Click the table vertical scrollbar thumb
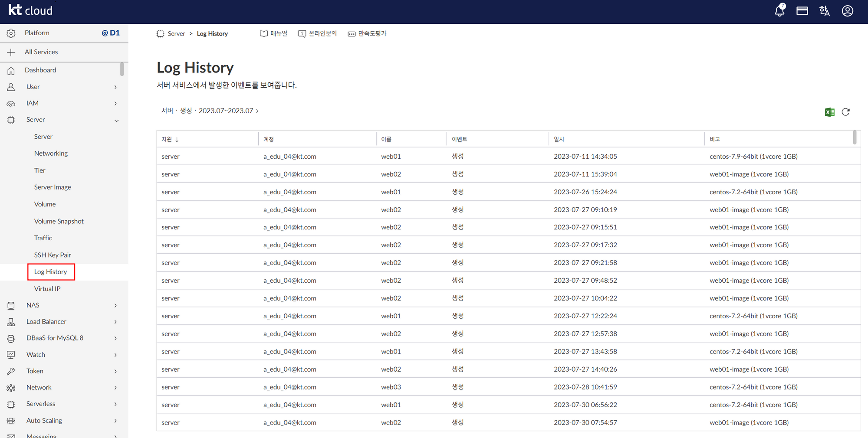868x438 pixels. click(x=855, y=137)
